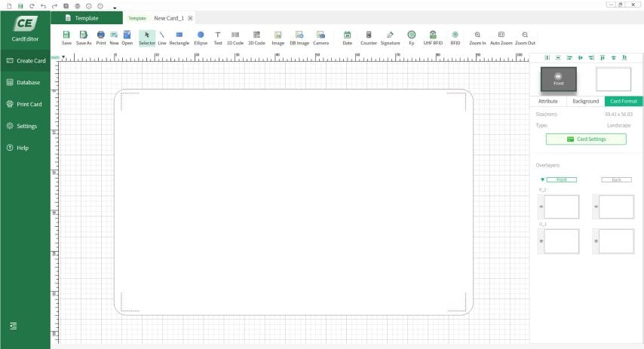The width and height of the screenshot is (644, 349).
Task: Click the quick-access new document icon
Action: (9, 6)
